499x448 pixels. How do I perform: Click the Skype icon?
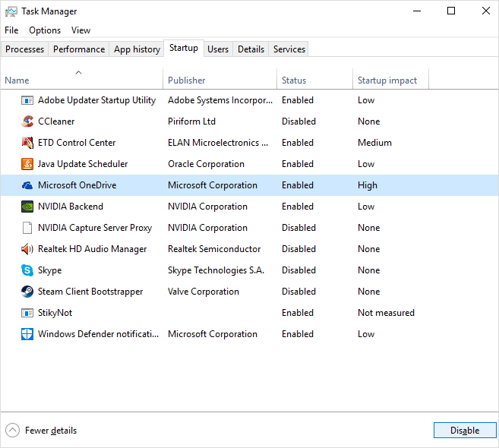pos(27,270)
